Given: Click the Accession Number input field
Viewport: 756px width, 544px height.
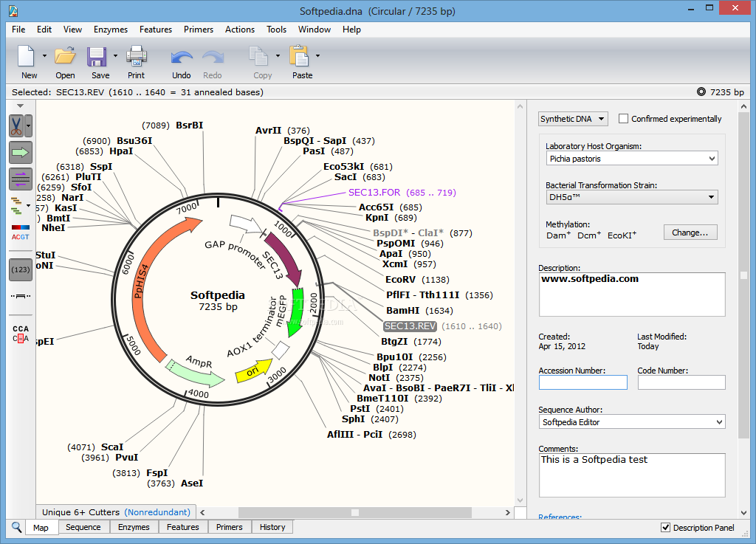Looking at the screenshot, I should click(583, 382).
